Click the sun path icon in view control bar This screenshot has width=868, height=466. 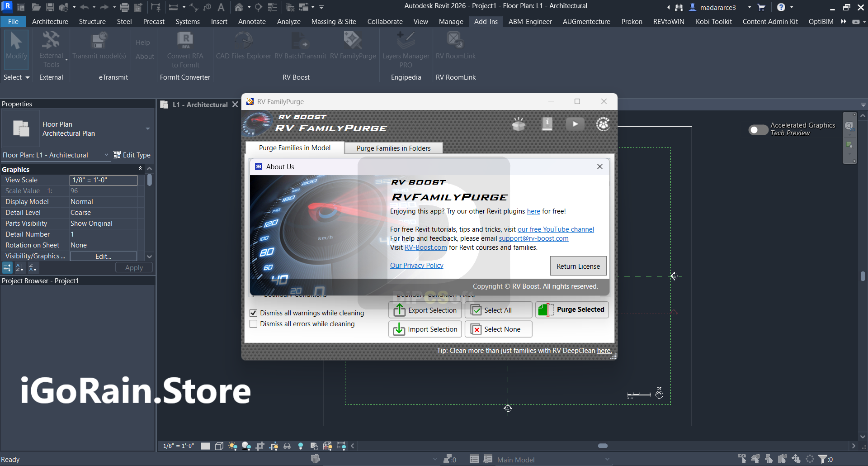[x=233, y=446]
